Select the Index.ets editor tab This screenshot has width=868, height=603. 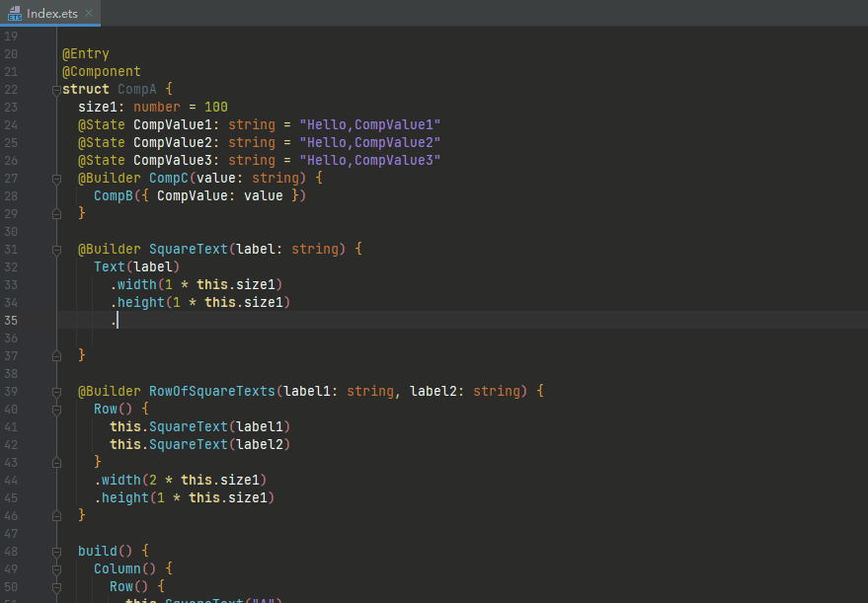(50, 13)
